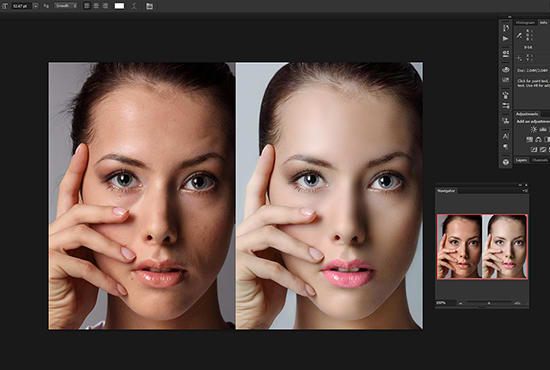Image resolution: width=550 pixels, height=370 pixels.
Task: Click the original before portrait on canvas
Action: pyautogui.click(x=142, y=196)
